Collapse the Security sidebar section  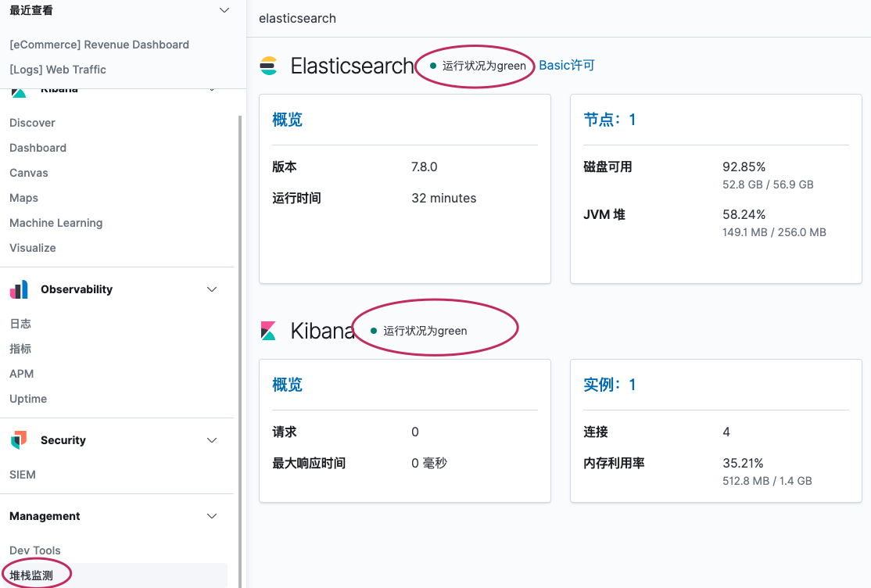pyautogui.click(x=211, y=439)
